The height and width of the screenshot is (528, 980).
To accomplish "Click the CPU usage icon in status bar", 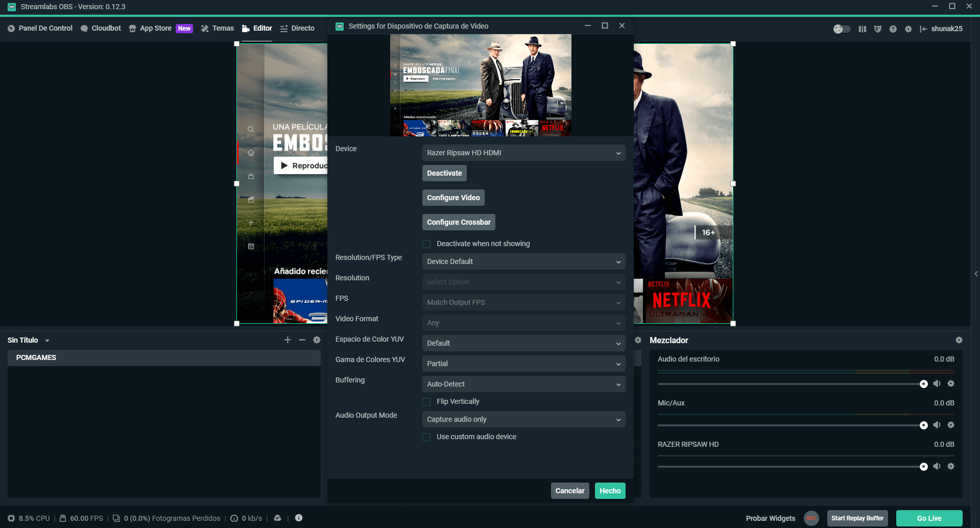I will (x=11, y=518).
